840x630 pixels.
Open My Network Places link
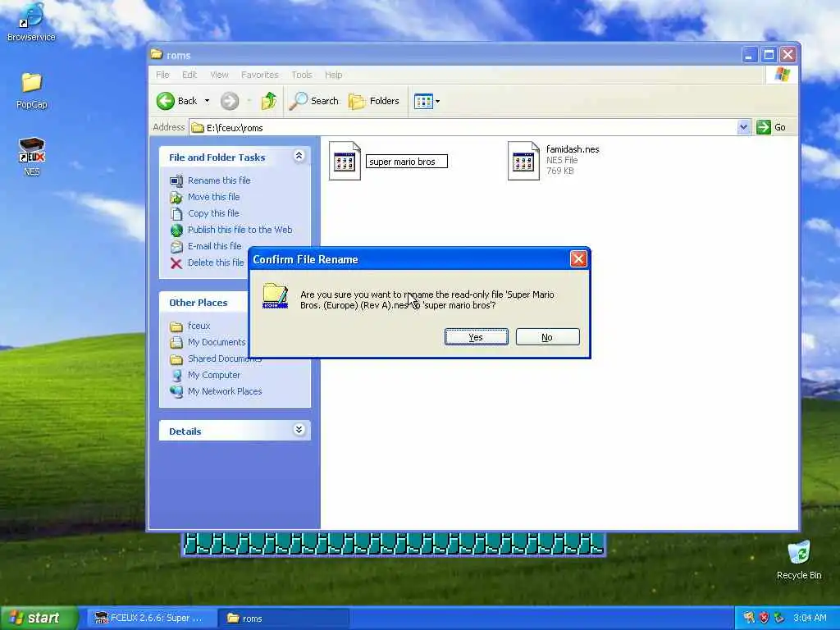click(x=225, y=391)
